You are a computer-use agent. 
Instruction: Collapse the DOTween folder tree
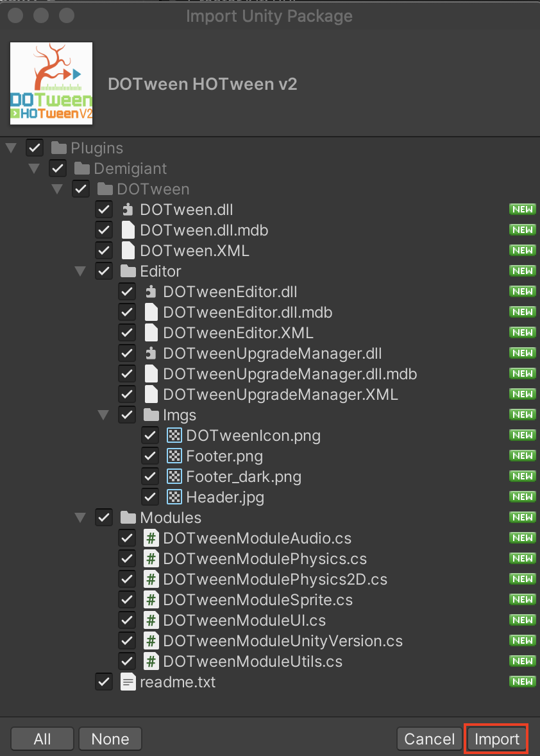[x=57, y=189]
